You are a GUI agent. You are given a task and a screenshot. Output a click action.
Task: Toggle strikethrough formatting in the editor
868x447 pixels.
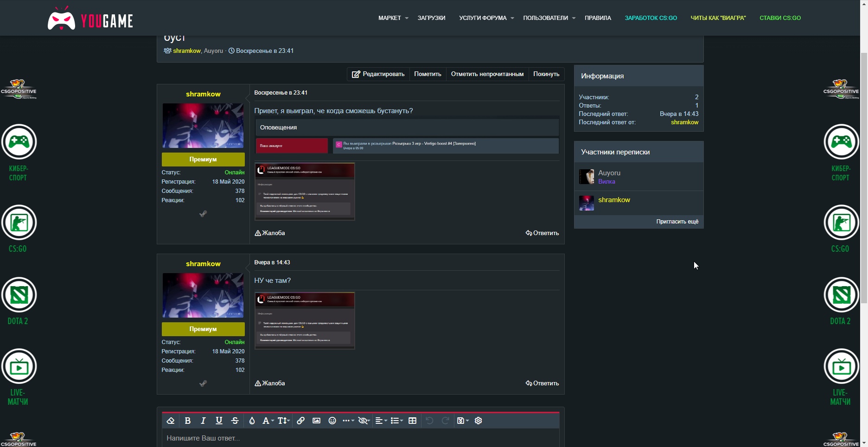[235, 421]
